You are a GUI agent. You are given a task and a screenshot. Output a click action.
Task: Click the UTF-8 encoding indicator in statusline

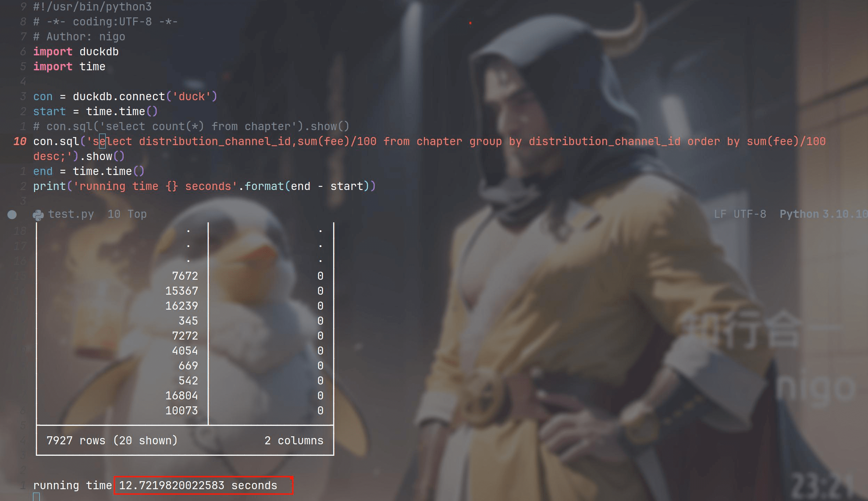(750, 214)
